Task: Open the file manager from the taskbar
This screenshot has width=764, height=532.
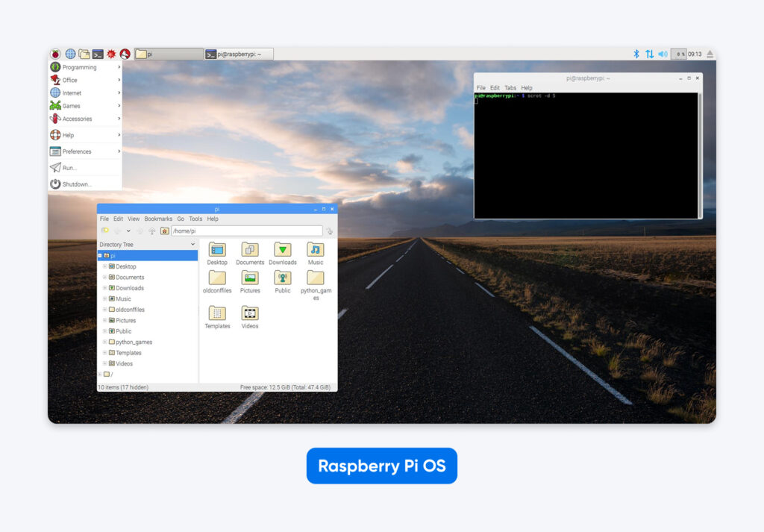Action: (84, 53)
